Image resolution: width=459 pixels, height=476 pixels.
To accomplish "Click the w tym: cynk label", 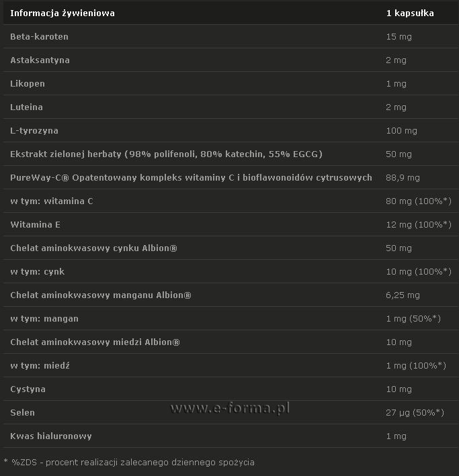I will click(38, 272).
